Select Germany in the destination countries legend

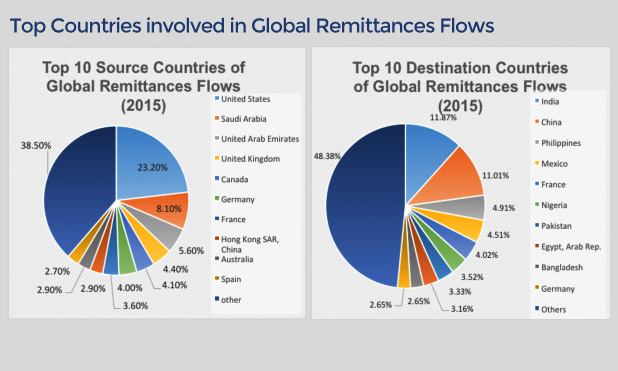558,289
